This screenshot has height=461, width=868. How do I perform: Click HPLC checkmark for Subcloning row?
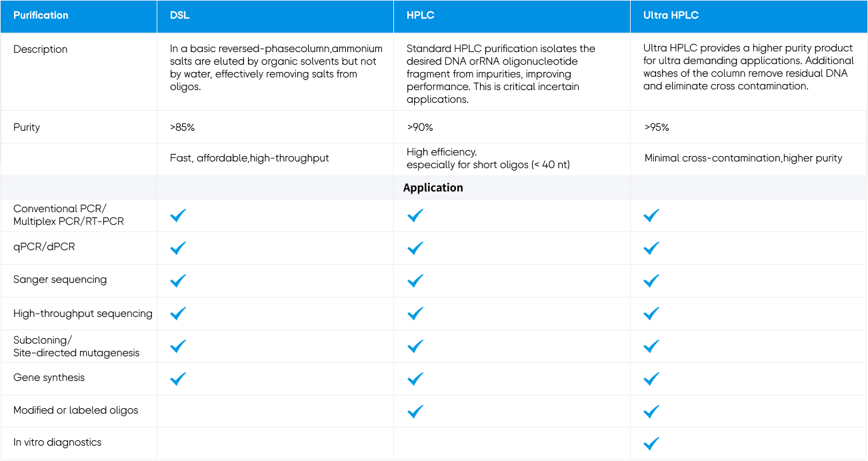tap(415, 346)
